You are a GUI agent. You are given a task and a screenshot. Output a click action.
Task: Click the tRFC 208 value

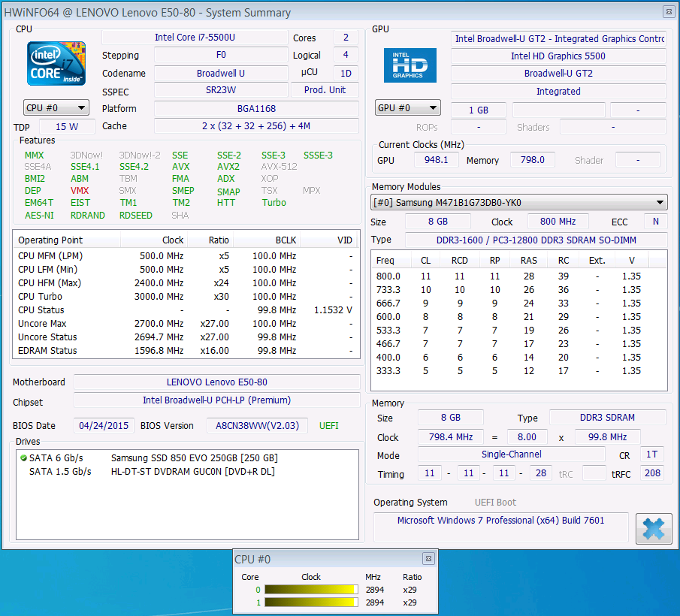pos(652,473)
